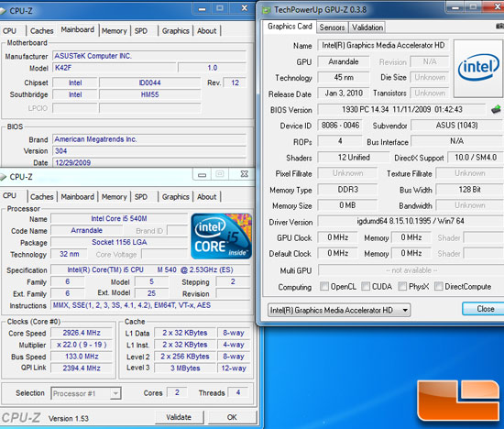This screenshot has height=429, width=504.
Task: Click the ASUSTeK Computer INC. manufacturer text
Action: [93, 56]
